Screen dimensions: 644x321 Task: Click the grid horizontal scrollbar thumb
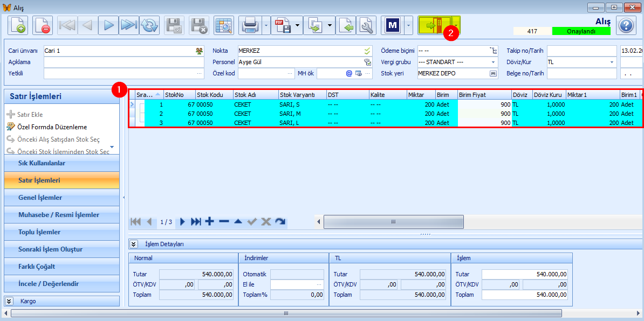(393, 222)
